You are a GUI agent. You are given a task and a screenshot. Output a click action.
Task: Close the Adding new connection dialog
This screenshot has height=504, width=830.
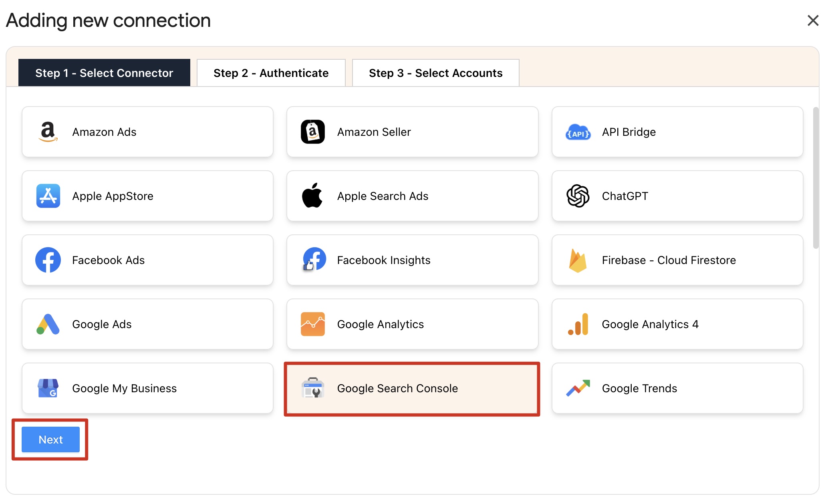[x=813, y=20]
